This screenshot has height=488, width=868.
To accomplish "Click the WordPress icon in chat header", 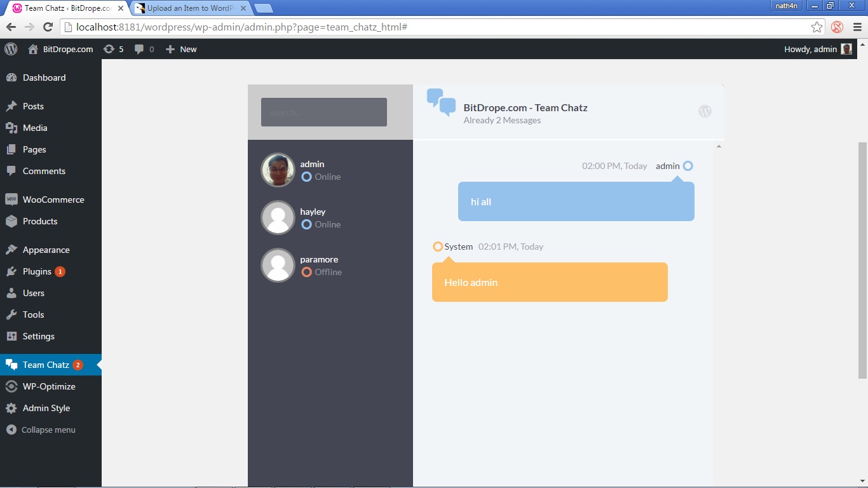I will tap(705, 111).
